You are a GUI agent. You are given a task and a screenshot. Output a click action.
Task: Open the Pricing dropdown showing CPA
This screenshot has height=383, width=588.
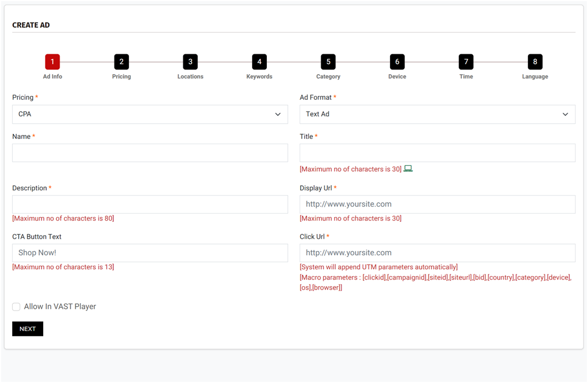[150, 114]
